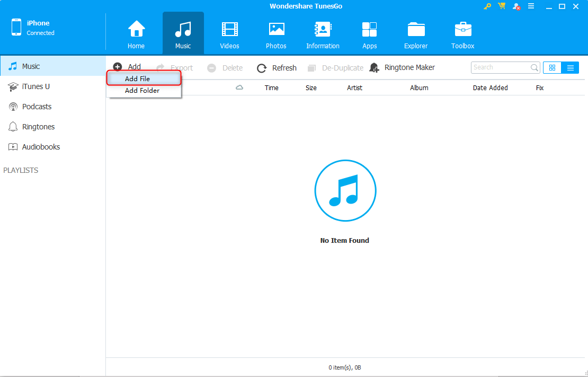The width and height of the screenshot is (588, 377).
Task: Open the Apps section
Action: coord(369,35)
